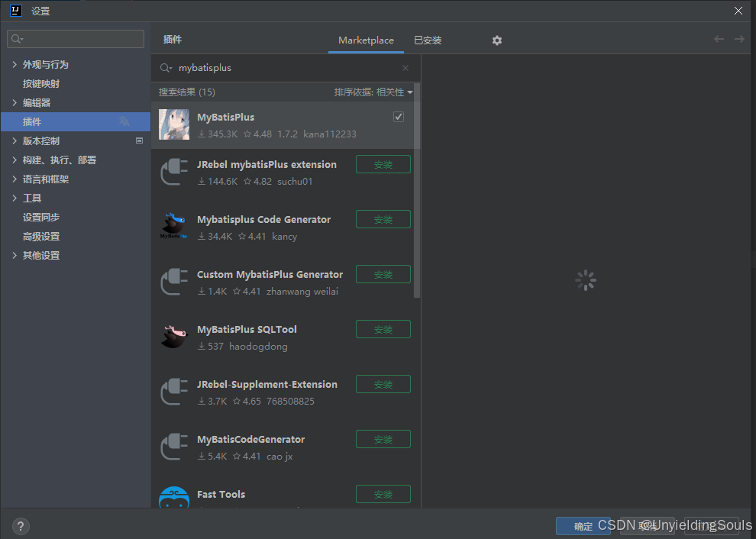Expand the 构建、执行、部署 group
This screenshot has height=539, width=756.
point(14,160)
